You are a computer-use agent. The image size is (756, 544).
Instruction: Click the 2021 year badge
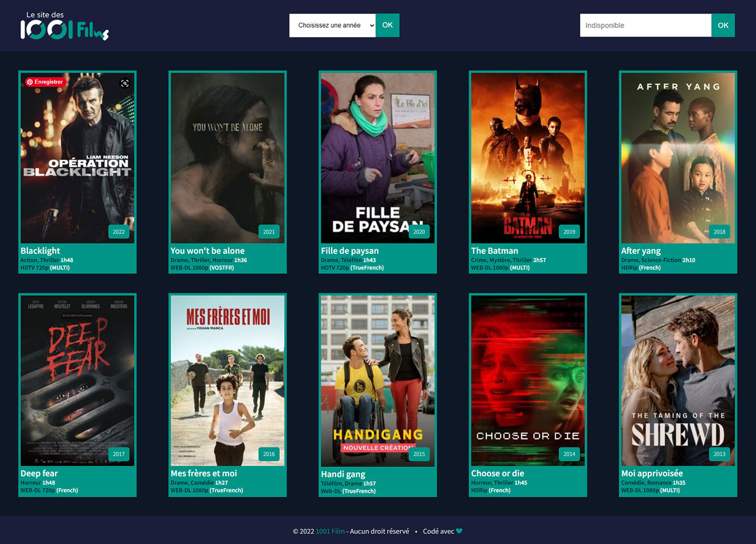269,232
